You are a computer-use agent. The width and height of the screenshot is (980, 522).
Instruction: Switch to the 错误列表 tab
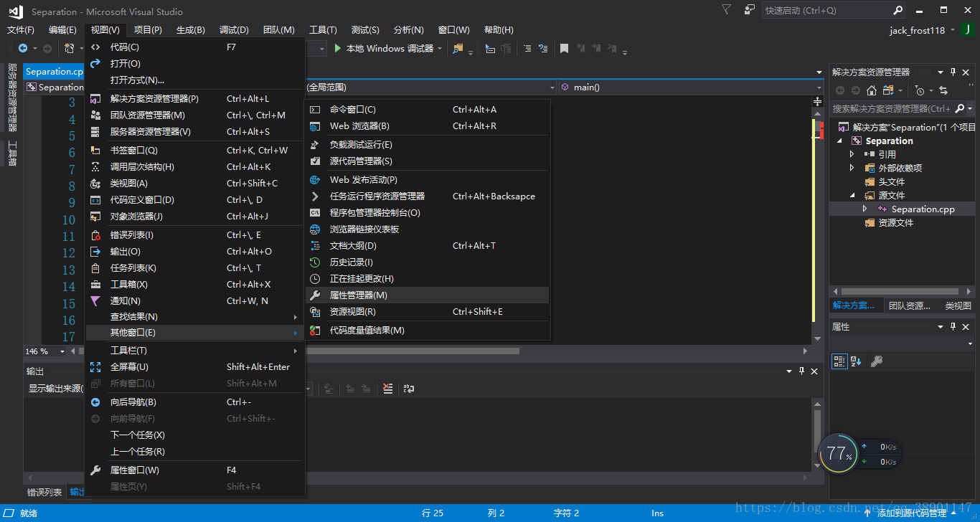tap(44, 492)
